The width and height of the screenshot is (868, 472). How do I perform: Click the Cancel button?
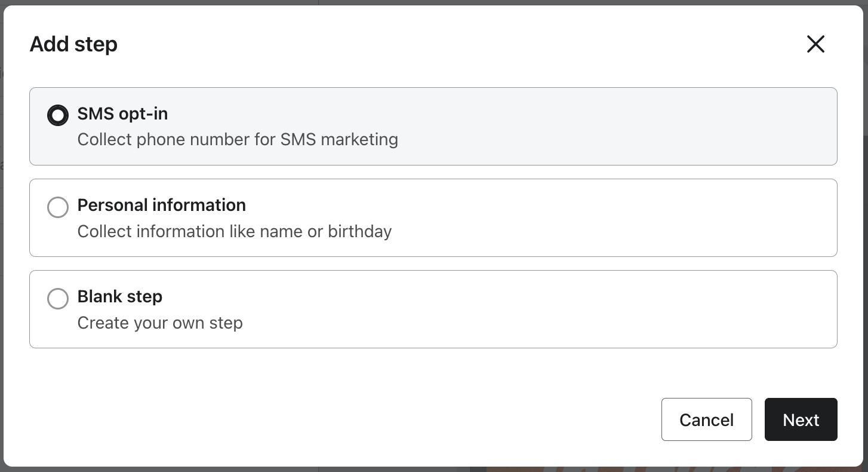(x=707, y=419)
